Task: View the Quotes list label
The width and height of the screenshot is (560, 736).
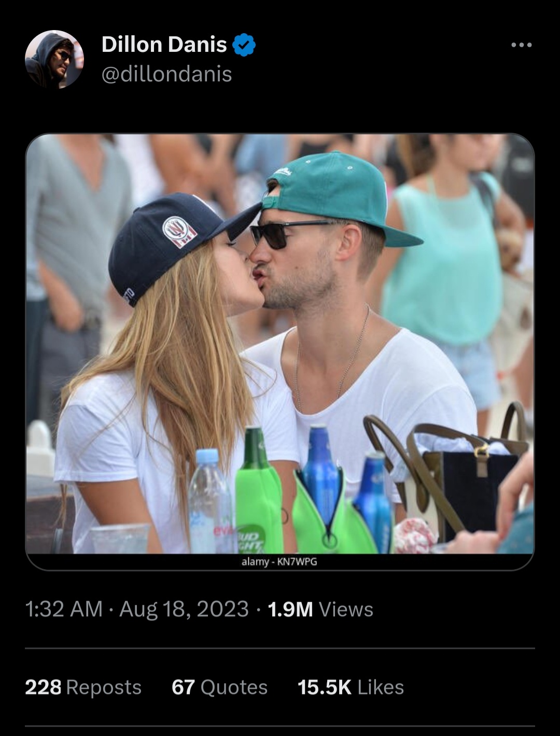Action: pyautogui.click(x=234, y=687)
